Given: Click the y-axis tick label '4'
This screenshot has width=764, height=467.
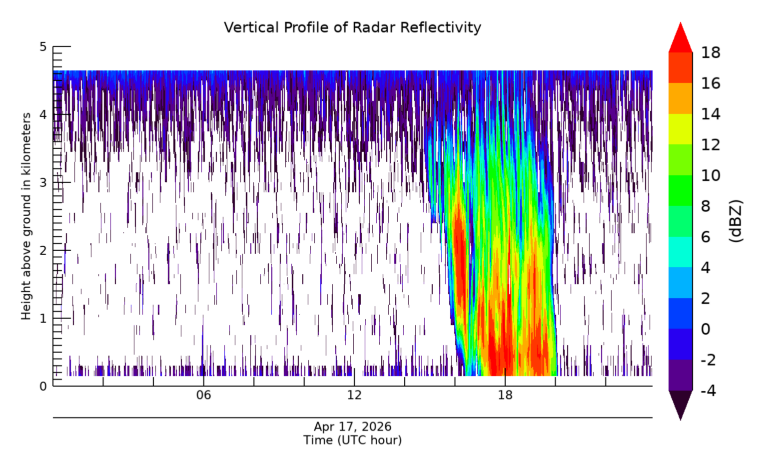Looking at the screenshot, I should point(43,115).
